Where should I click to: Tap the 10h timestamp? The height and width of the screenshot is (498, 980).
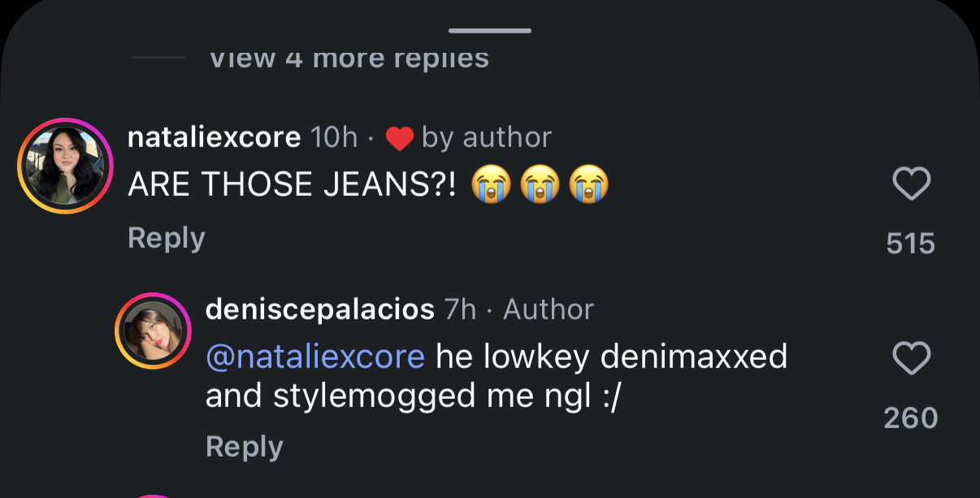(334, 137)
